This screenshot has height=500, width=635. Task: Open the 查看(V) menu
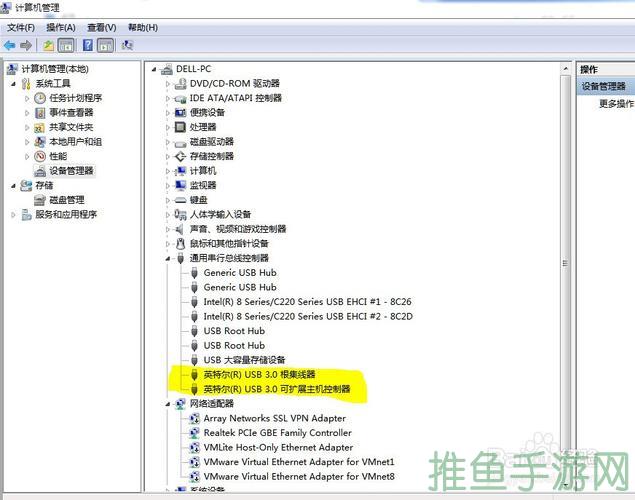click(101, 27)
